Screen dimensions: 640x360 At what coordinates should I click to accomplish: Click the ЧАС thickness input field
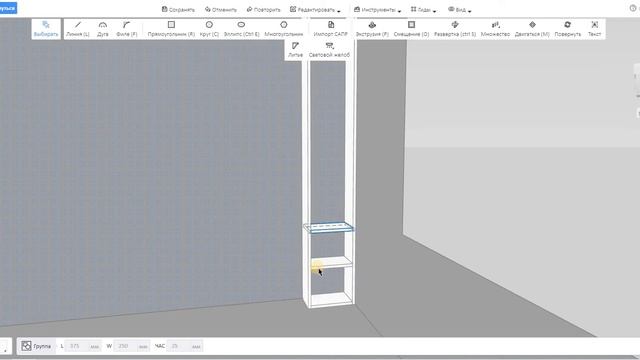point(184,346)
